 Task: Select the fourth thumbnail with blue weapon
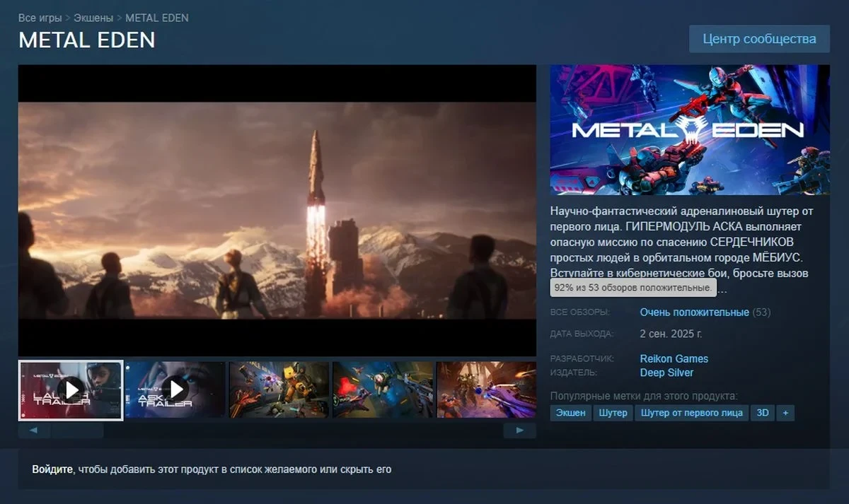point(383,389)
